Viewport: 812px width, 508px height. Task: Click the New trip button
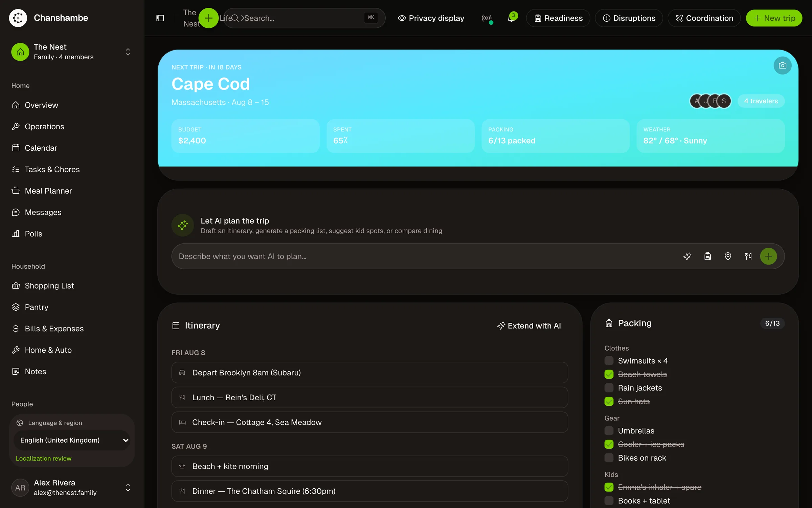click(774, 18)
